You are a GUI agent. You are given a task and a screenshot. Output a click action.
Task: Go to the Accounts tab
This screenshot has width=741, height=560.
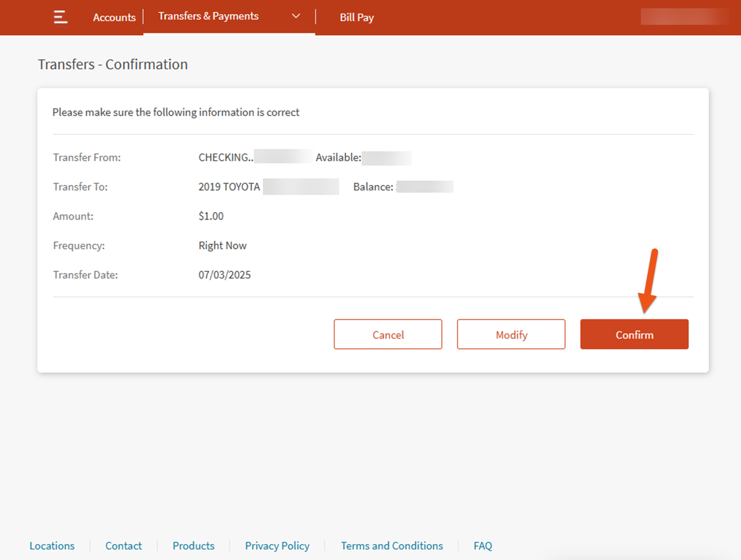pyautogui.click(x=114, y=18)
